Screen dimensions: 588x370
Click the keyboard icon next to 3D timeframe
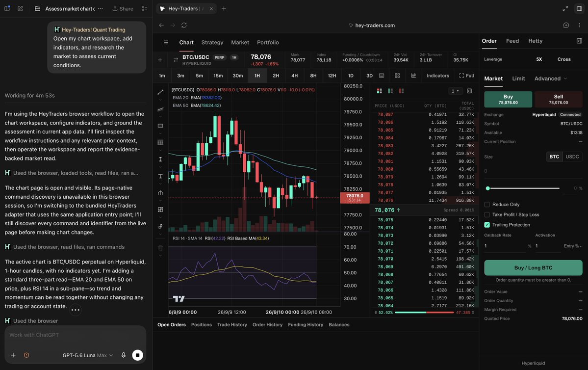click(382, 76)
